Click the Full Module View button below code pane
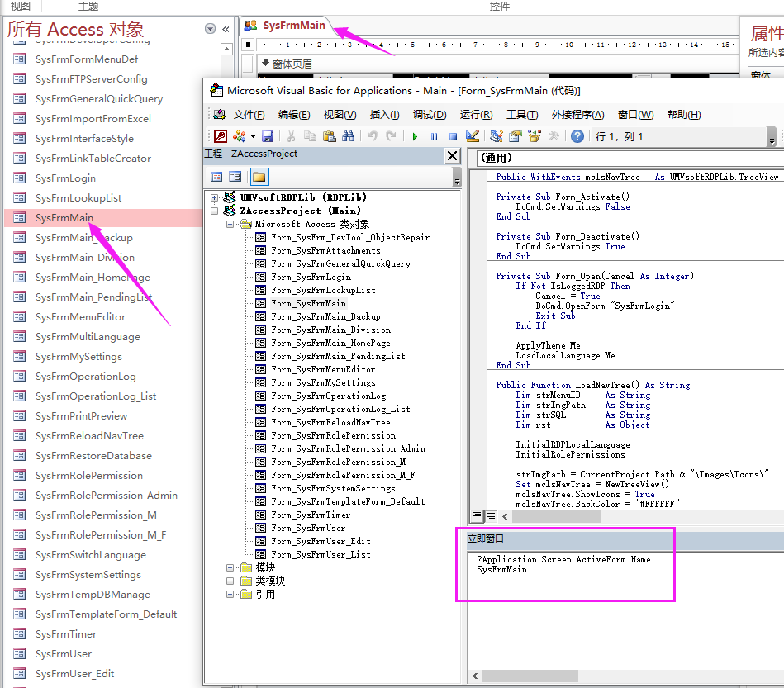The height and width of the screenshot is (688, 784). (x=491, y=516)
